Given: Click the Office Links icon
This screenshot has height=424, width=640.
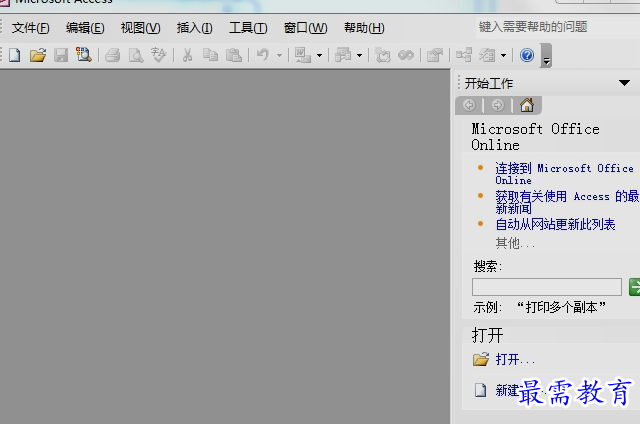Looking at the screenshot, I should tap(303, 55).
